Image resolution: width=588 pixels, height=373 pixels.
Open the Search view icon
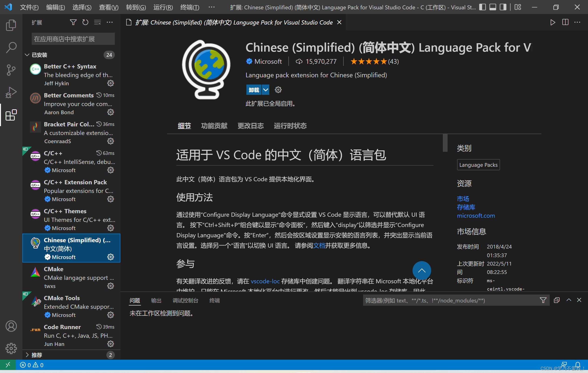[x=11, y=48]
